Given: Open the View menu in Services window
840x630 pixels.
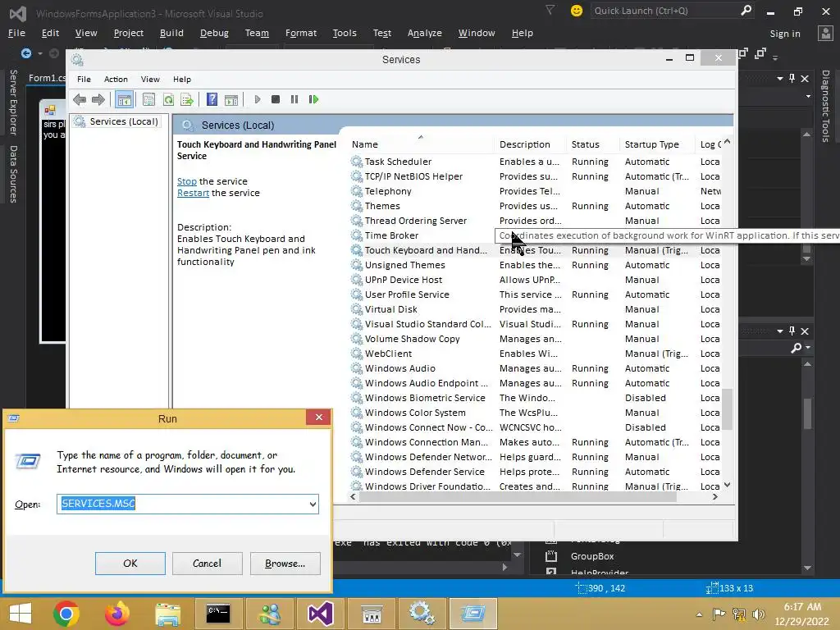Looking at the screenshot, I should tap(150, 80).
